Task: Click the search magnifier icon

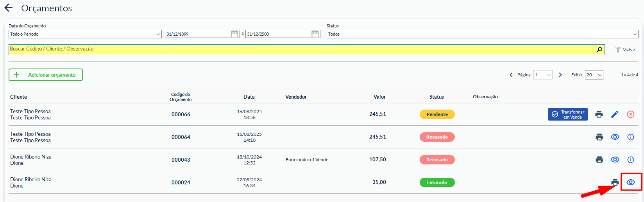Action: click(599, 50)
